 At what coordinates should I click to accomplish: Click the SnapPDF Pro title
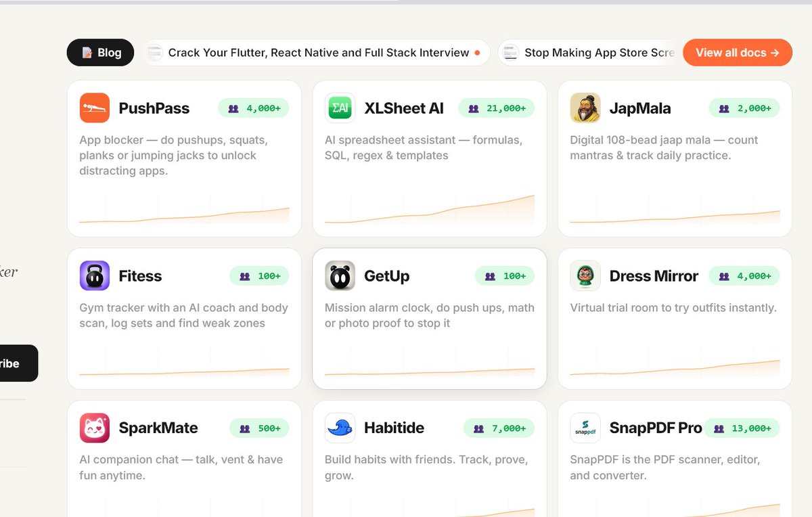point(656,428)
